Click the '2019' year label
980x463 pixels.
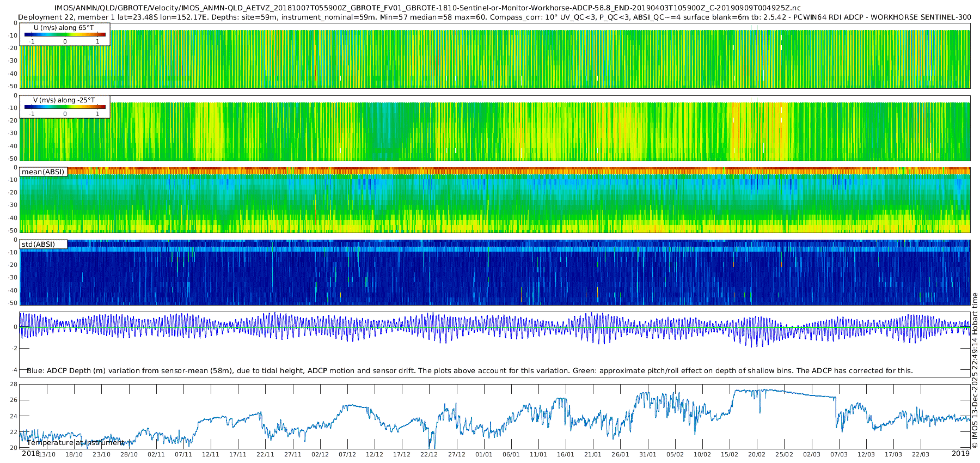(960, 454)
